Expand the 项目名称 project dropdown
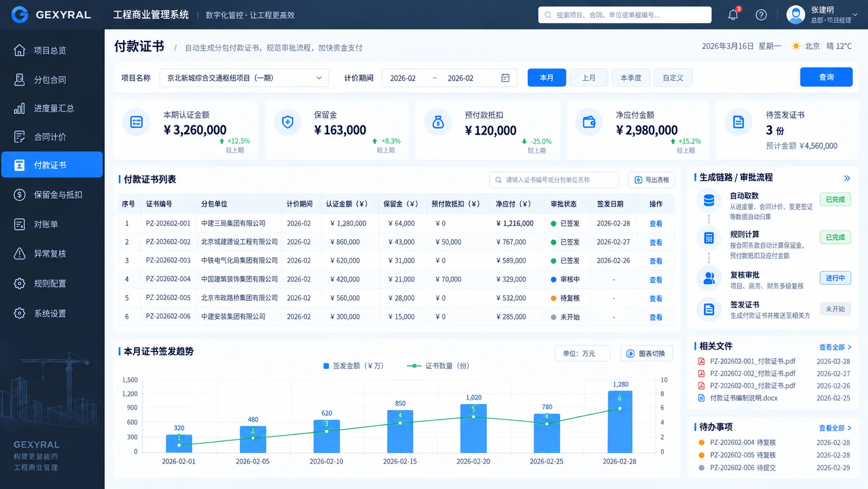Screen dimensions: 868x489 [x=245, y=78]
